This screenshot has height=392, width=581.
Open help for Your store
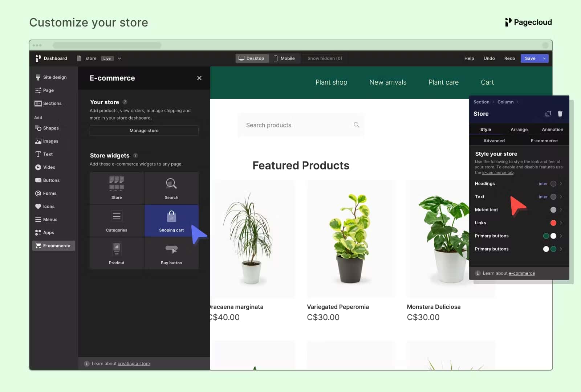click(x=125, y=102)
